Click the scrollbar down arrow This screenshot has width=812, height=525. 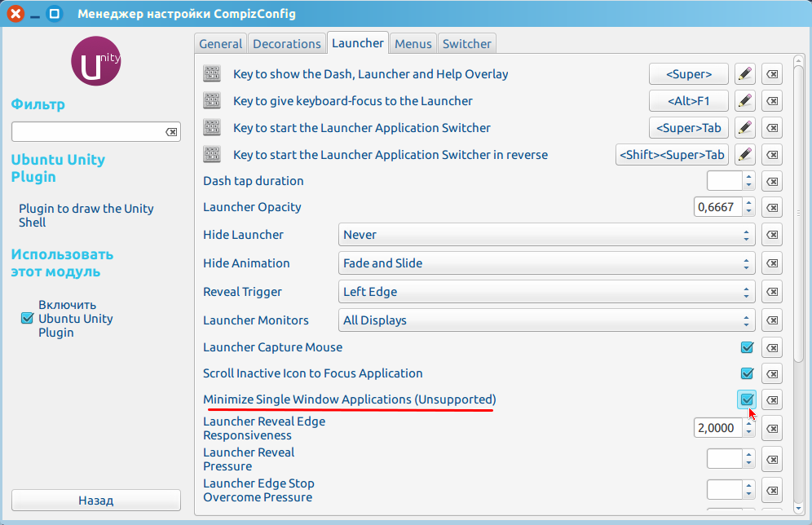pyautogui.click(x=798, y=509)
